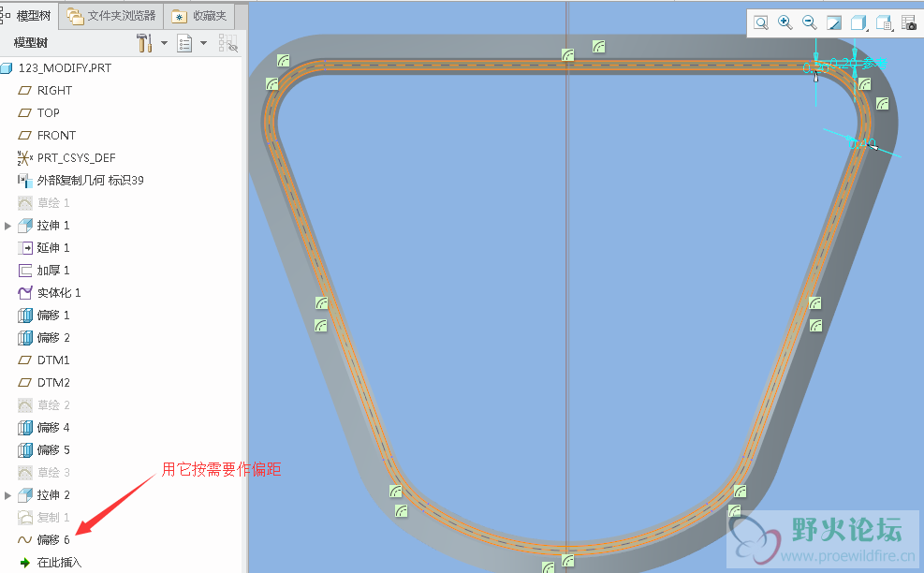This screenshot has width=924, height=573.
Task: Click tangent constraint icon at bottom center
Action: pos(567,560)
